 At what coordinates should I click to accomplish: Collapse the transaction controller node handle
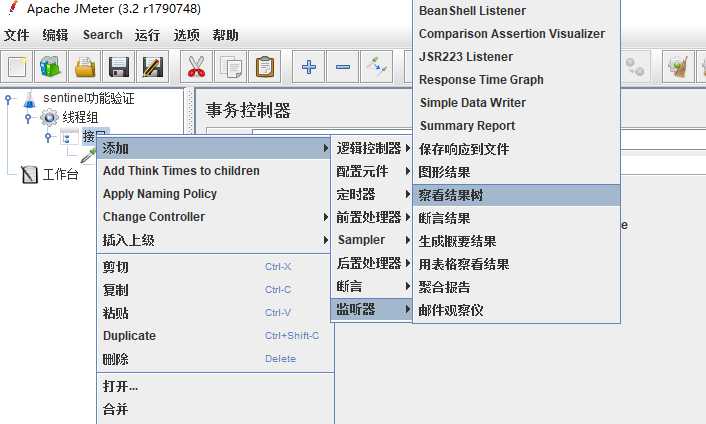48,137
